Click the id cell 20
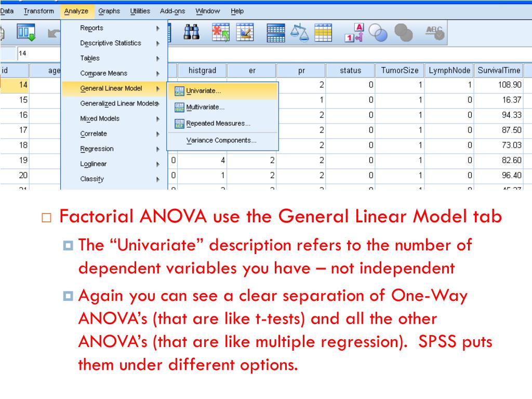This screenshot has height=399, width=532. point(14,176)
